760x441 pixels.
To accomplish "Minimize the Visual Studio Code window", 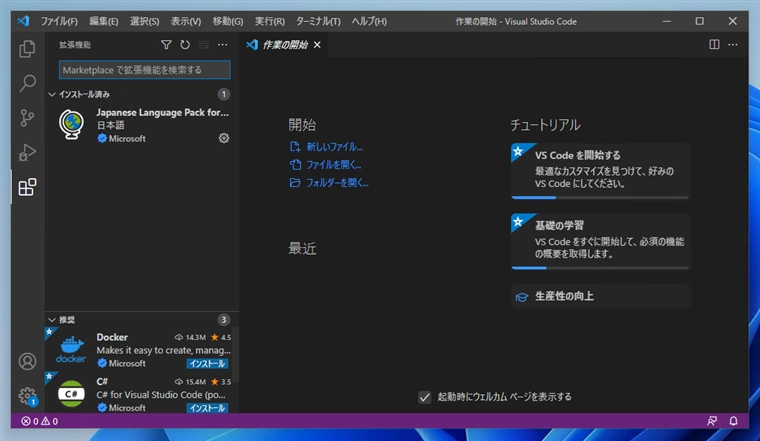I will (667, 21).
